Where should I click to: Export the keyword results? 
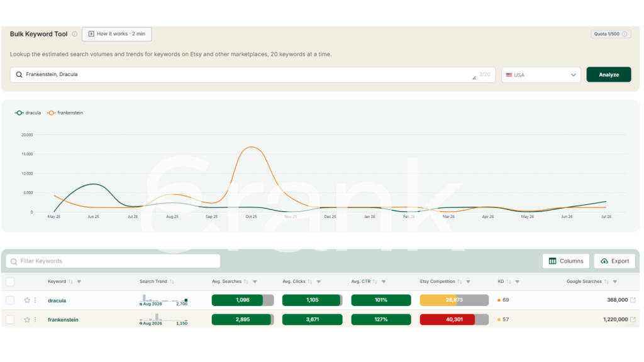click(x=614, y=261)
